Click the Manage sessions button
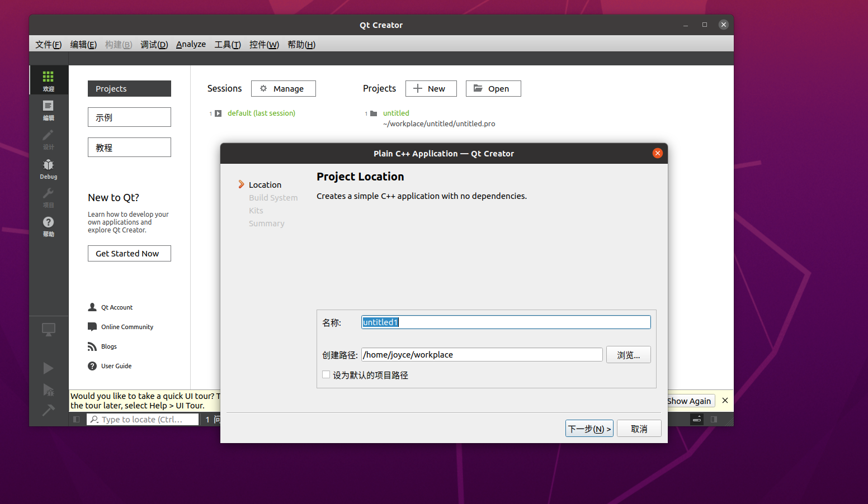This screenshot has width=868, height=504. (284, 88)
